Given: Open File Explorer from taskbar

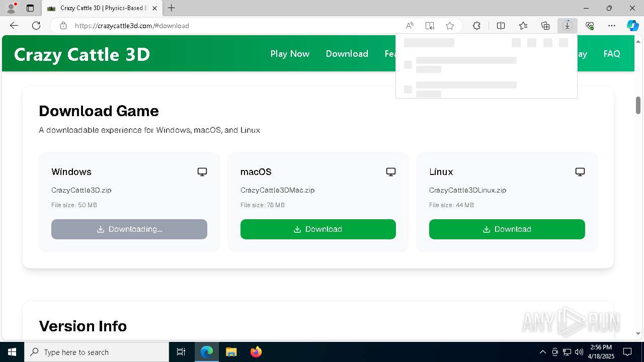Looking at the screenshot, I should (231, 352).
